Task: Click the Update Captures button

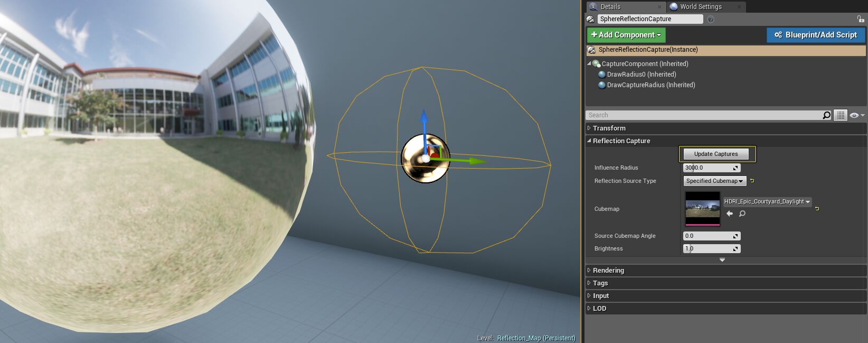Action: click(x=716, y=154)
